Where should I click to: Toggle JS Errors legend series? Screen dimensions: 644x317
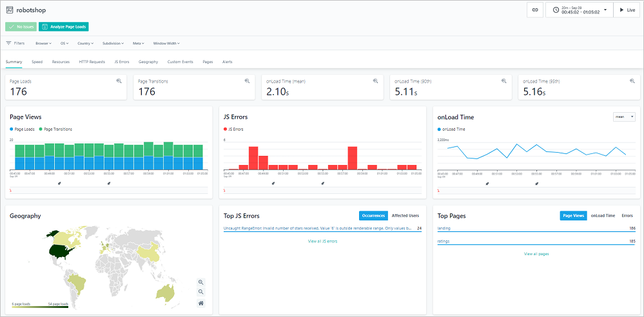click(x=234, y=130)
